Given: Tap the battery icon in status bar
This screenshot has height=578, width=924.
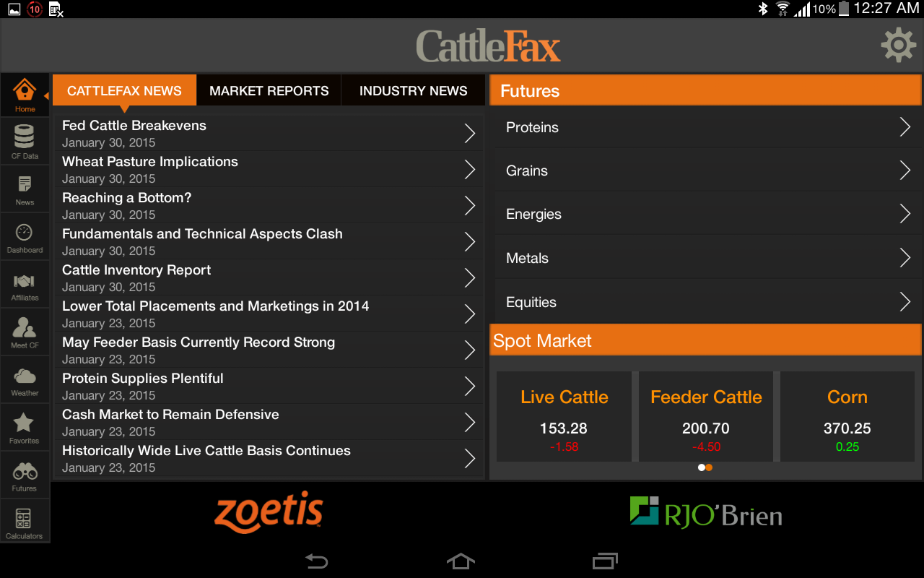Looking at the screenshot, I should click(843, 9).
